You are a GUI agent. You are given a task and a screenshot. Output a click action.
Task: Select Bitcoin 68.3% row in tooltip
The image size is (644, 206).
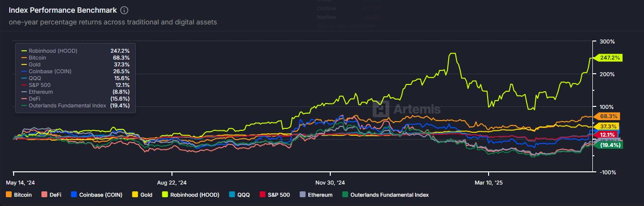click(x=75, y=58)
